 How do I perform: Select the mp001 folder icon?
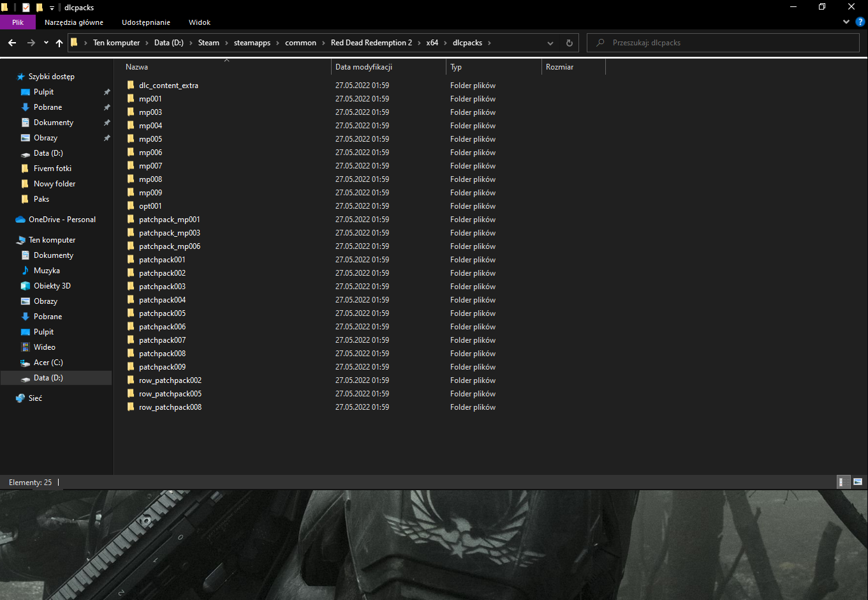point(131,98)
